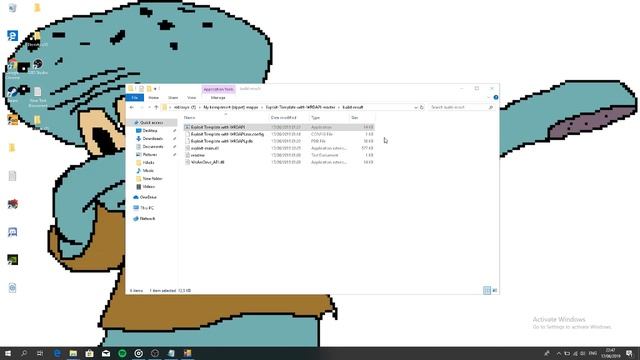The width and height of the screenshot is (640, 360).
Task: Open the View ribbon tab
Action: (191, 98)
